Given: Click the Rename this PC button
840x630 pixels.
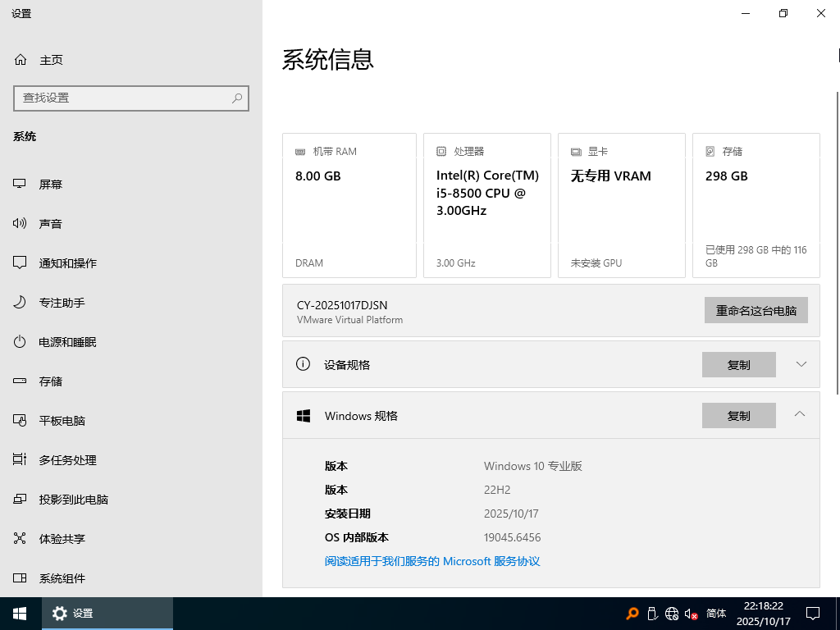Looking at the screenshot, I should [756, 310].
